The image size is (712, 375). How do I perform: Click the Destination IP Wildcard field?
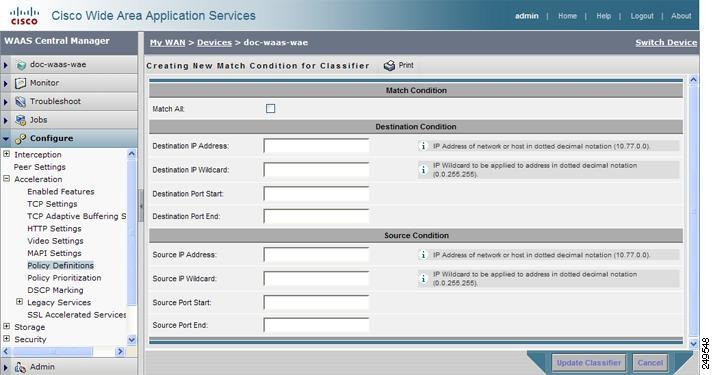point(316,170)
